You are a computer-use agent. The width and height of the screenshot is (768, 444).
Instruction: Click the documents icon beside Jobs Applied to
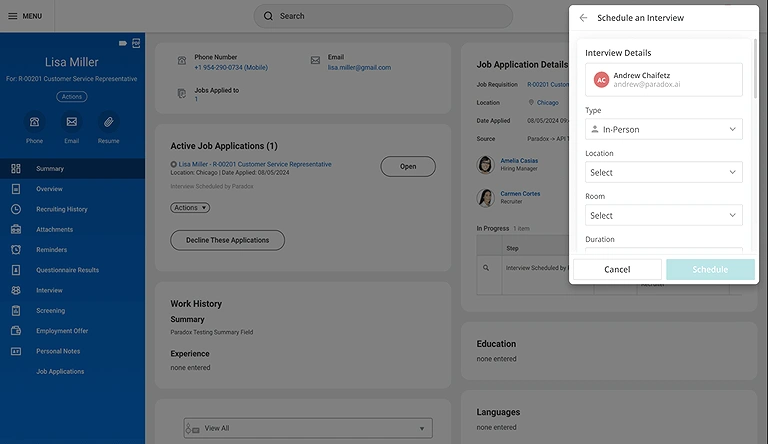point(182,94)
